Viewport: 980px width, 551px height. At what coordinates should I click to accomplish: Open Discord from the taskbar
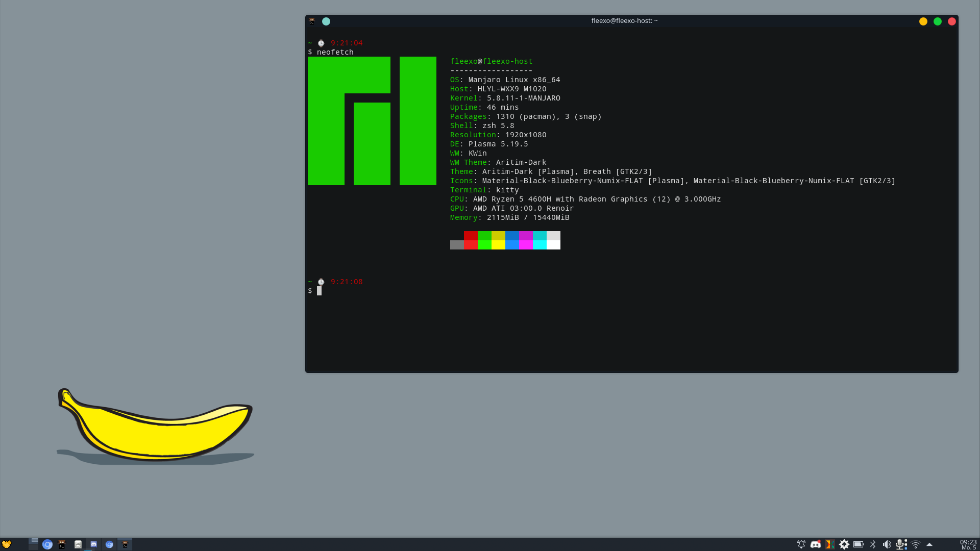[94, 544]
